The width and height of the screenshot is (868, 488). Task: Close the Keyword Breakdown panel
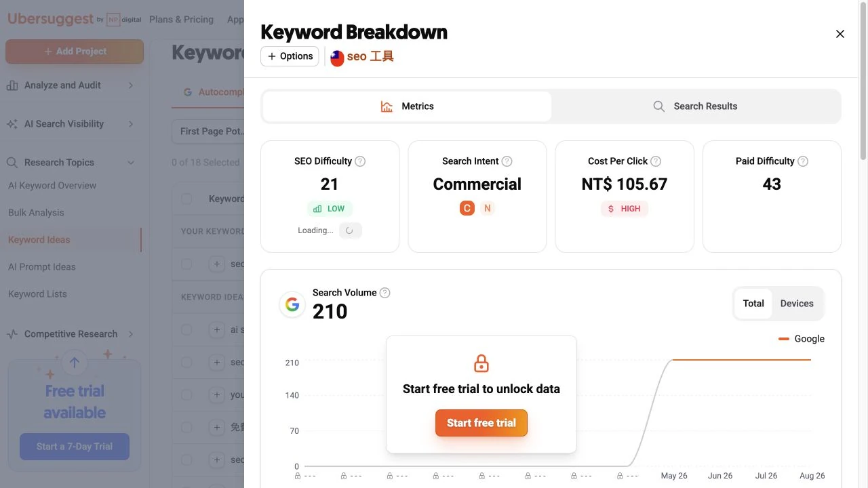[x=840, y=34]
